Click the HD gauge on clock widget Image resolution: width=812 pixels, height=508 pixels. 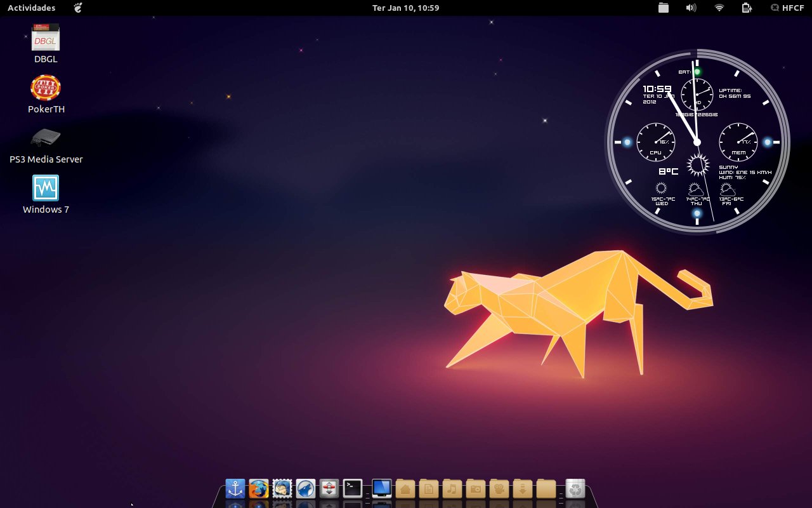(x=697, y=95)
